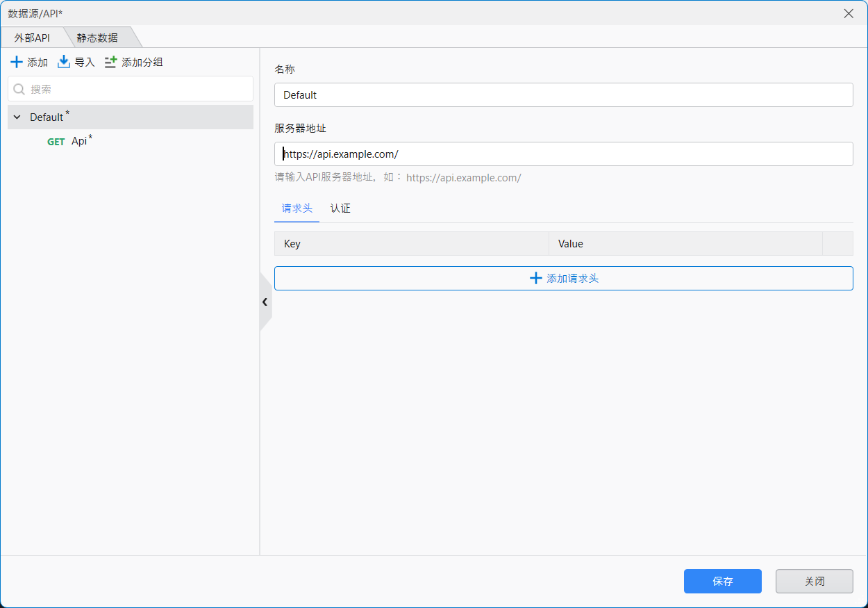Switch to the 外部API tab
The image size is (868, 608).
point(32,38)
